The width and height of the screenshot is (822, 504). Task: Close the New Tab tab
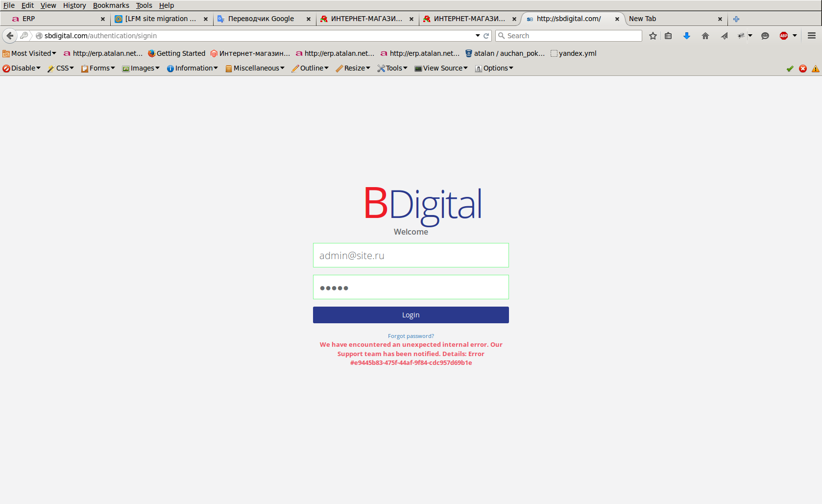tap(720, 19)
